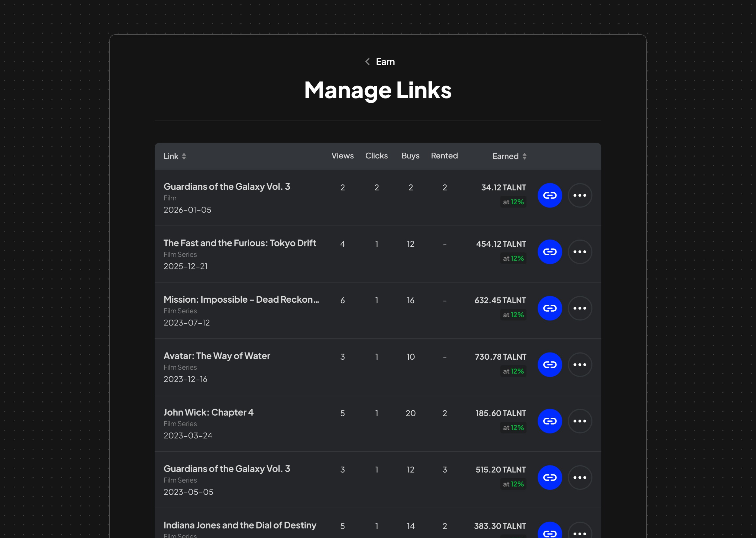Click the Earn back link
This screenshot has width=756, height=538.
[x=385, y=62]
